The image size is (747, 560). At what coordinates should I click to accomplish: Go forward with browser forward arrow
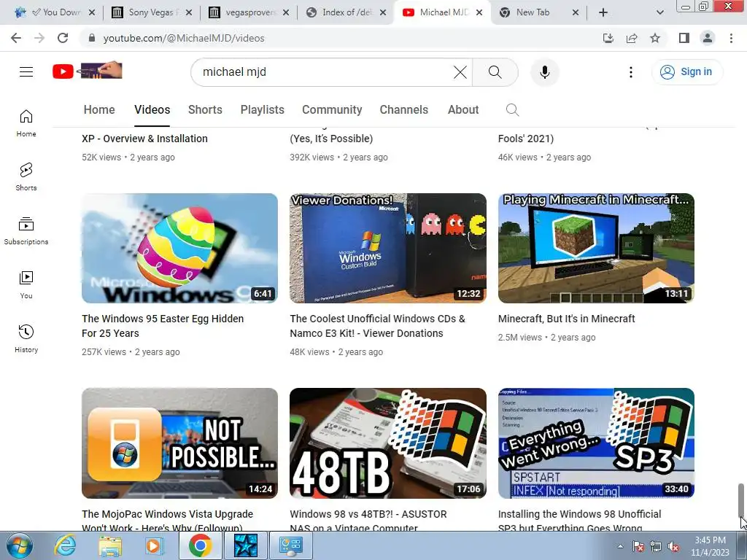pos(39,38)
